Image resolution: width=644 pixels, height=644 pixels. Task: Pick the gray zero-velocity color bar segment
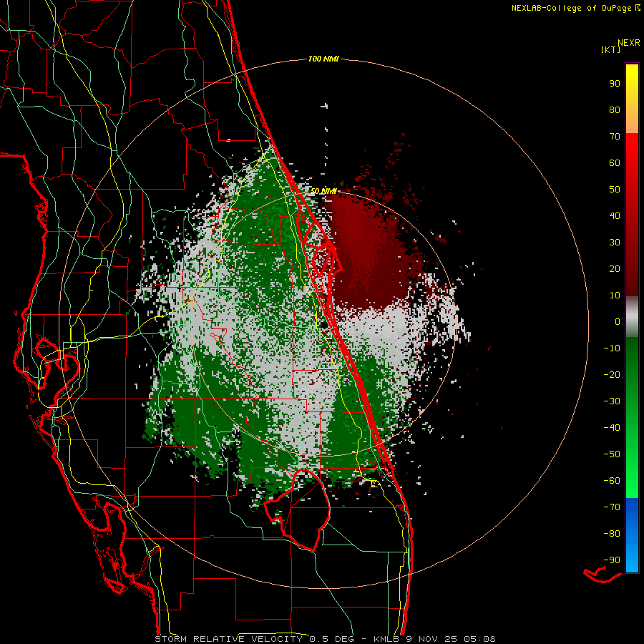click(x=632, y=317)
